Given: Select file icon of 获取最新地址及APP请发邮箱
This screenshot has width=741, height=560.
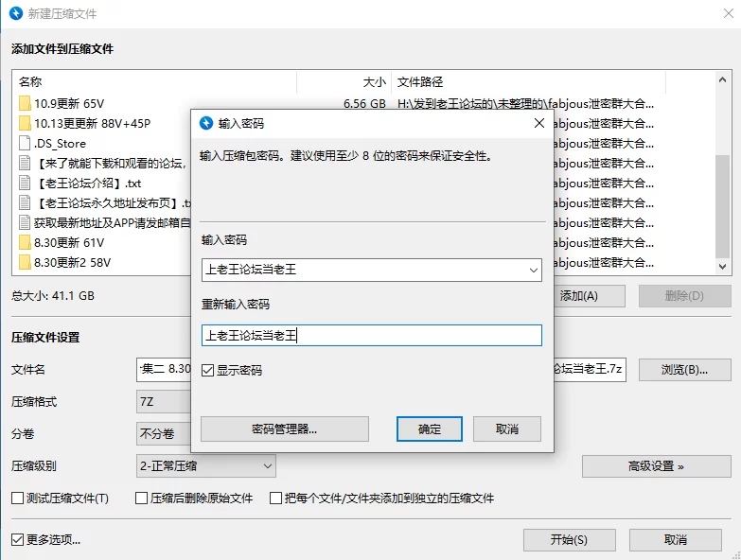Looking at the screenshot, I should [x=25, y=222].
